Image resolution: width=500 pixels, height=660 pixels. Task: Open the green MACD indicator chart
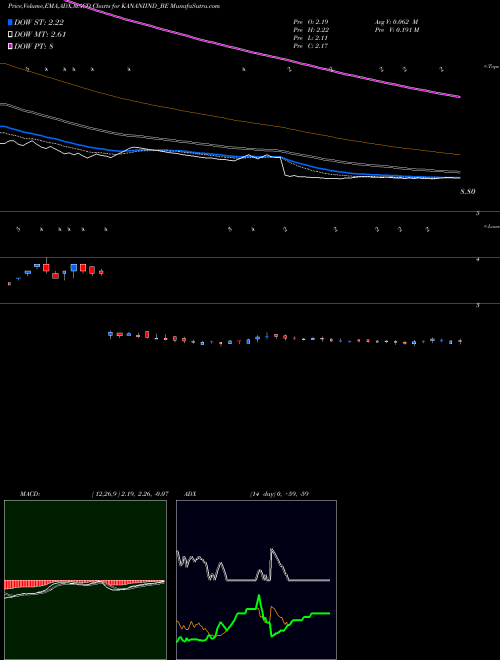(85, 580)
